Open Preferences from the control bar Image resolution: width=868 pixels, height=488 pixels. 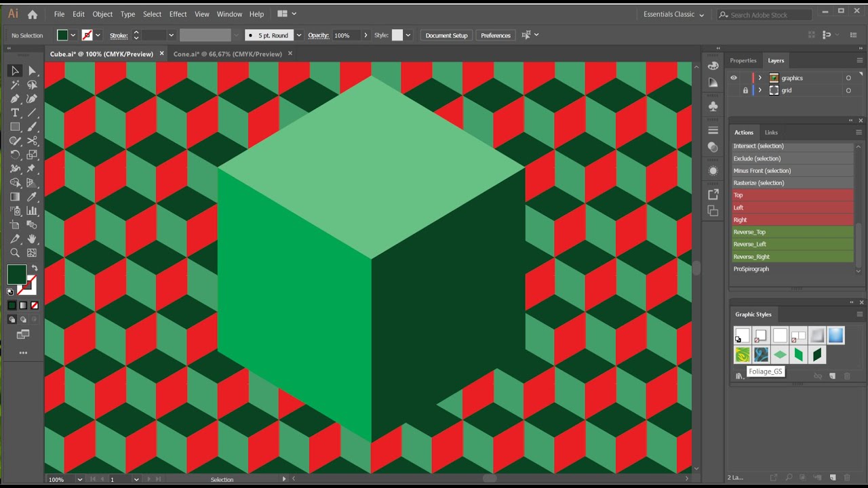(496, 35)
